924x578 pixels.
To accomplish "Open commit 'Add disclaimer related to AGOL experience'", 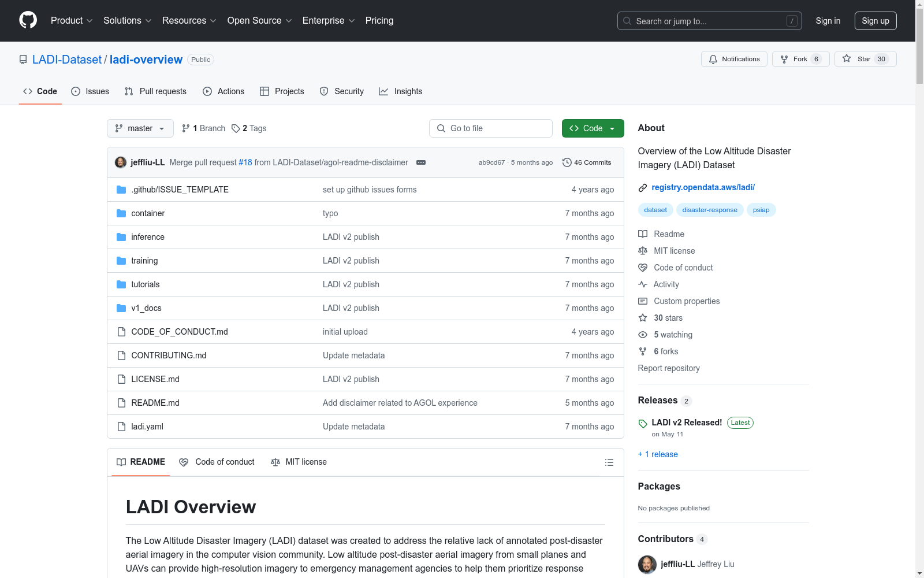I will pos(400,403).
